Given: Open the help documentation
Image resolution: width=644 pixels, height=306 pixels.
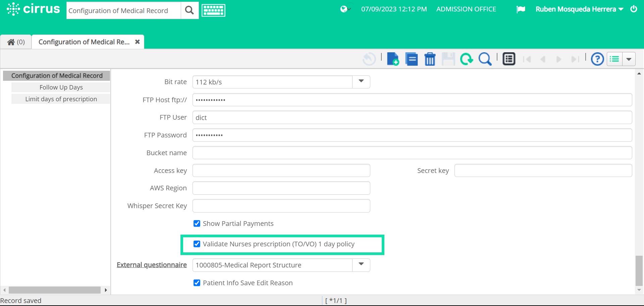Looking at the screenshot, I should [x=597, y=59].
